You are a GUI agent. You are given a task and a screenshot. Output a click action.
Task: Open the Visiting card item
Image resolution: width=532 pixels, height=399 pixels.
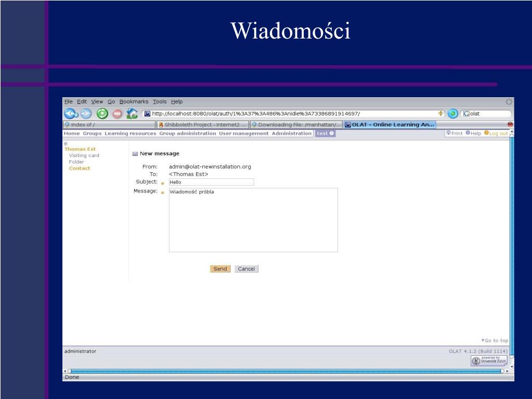pos(84,156)
